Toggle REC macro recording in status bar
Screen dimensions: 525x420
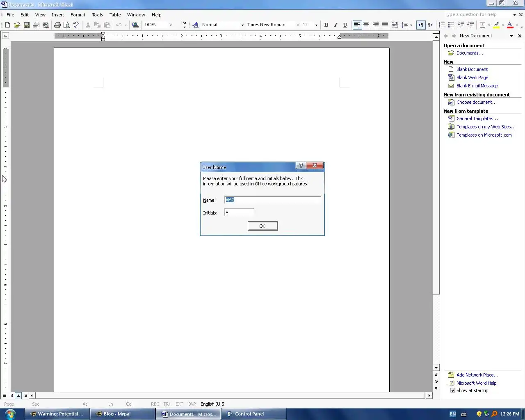coord(155,404)
